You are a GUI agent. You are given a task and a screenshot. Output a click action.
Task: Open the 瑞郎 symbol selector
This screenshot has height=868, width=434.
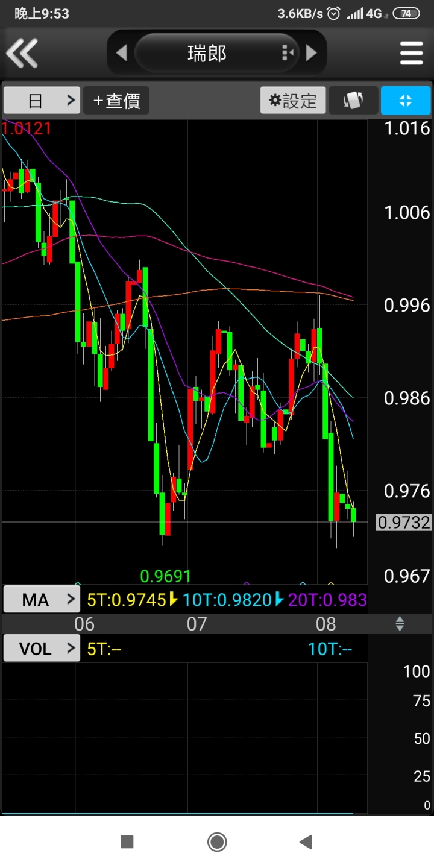(x=217, y=53)
